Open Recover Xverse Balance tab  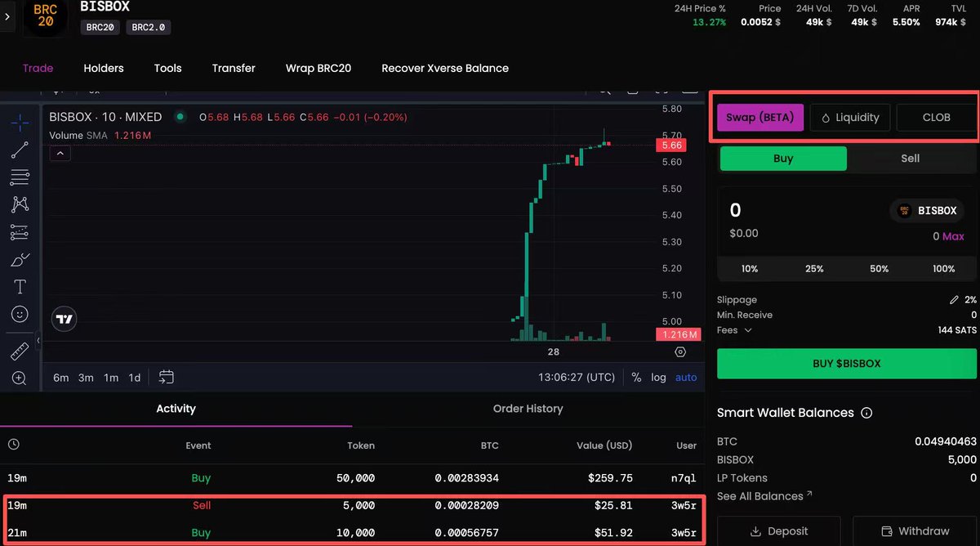tap(445, 68)
